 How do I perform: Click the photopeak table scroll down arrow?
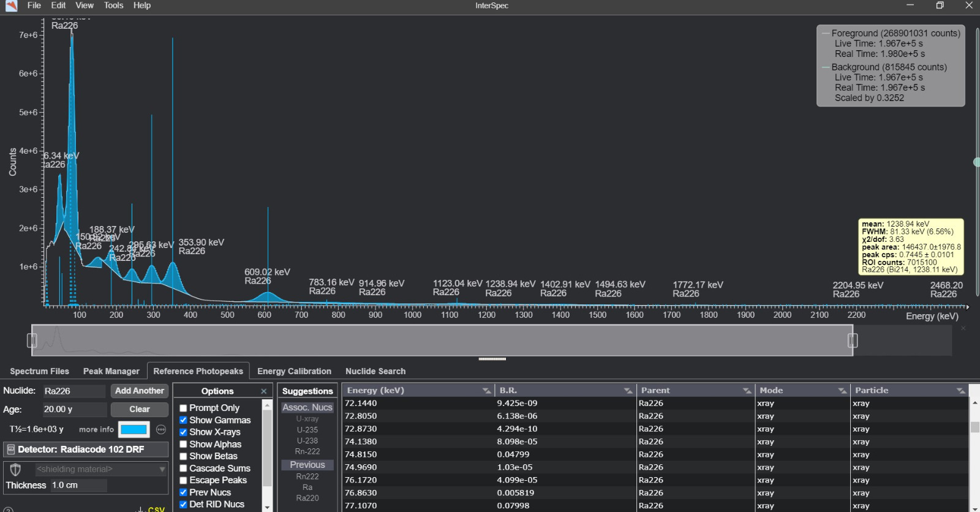(974, 508)
